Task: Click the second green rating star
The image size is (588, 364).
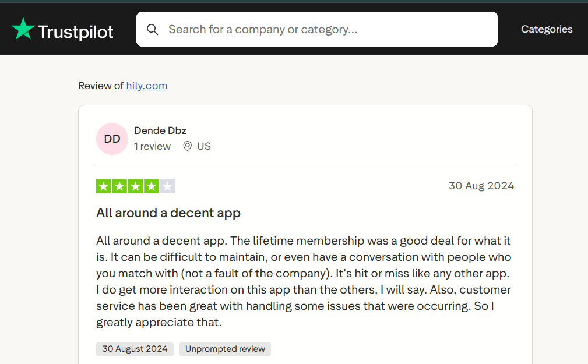Action: point(119,186)
